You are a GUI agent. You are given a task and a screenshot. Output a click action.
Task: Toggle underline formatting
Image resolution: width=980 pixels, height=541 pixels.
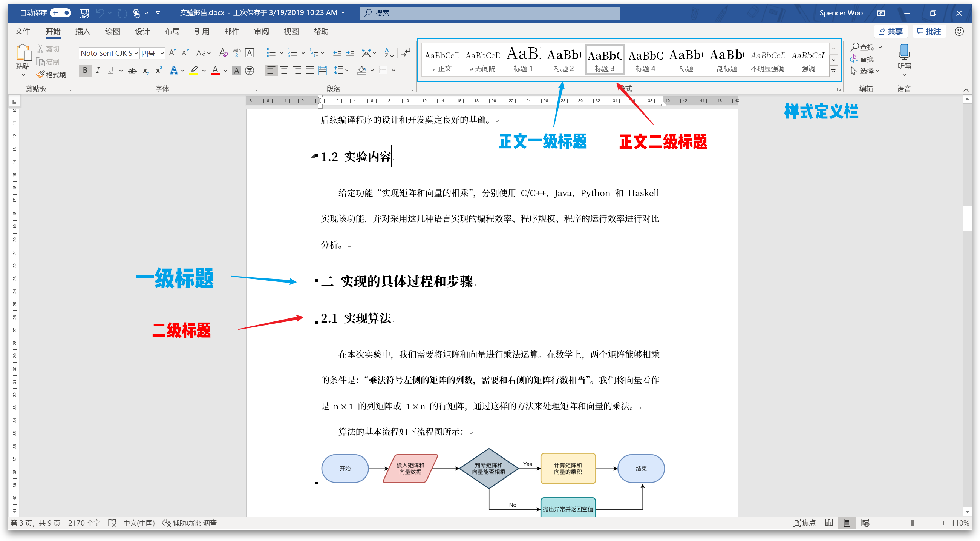pos(110,71)
